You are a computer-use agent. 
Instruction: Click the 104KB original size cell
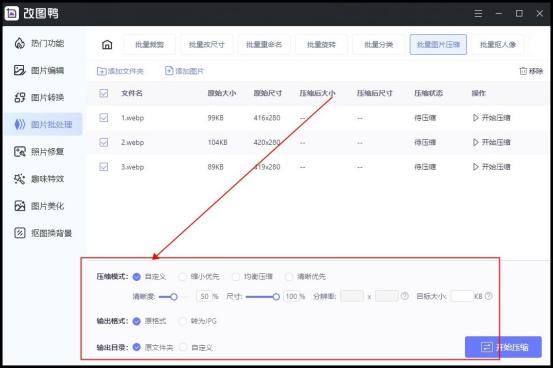[217, 142]
